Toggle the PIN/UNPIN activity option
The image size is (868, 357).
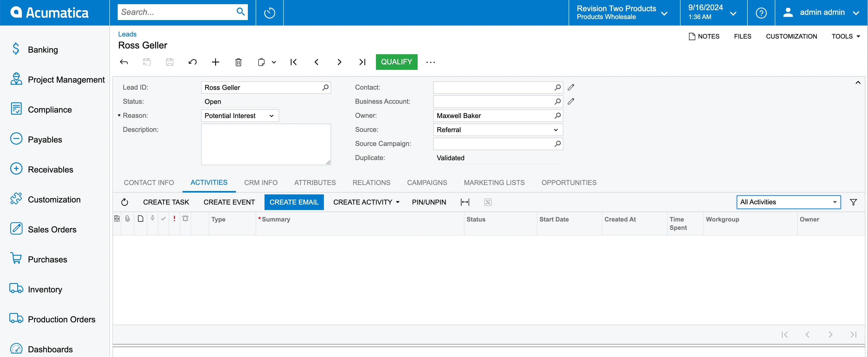point(429,202)
